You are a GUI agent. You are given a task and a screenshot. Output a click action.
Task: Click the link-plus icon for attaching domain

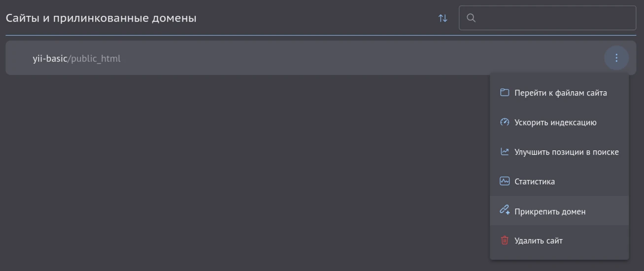pos(504,211)
